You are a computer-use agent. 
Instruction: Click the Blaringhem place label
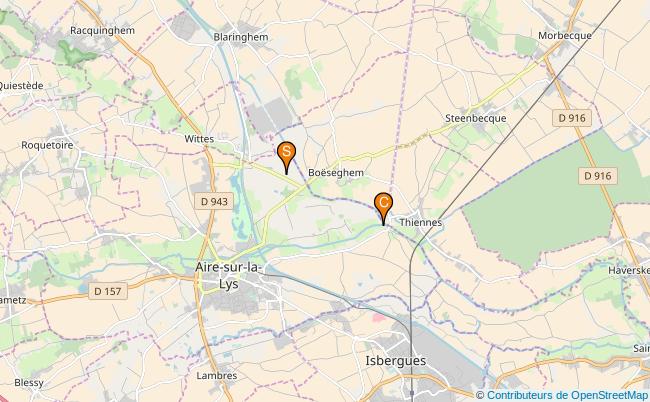[x=240, y=37]
